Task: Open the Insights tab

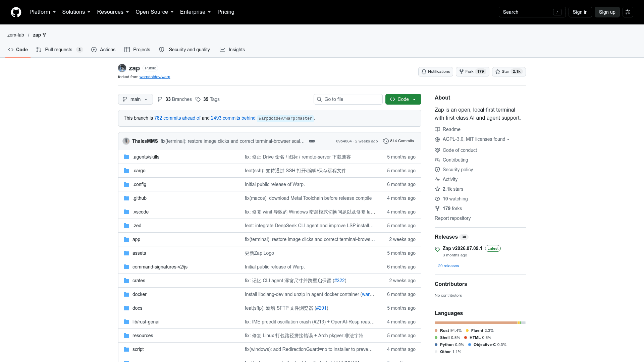Action: pos(232,50)
